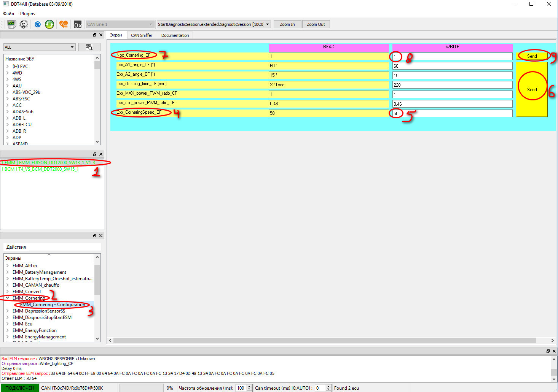Select the EMM_Convert tree item
The image size is (558, 392).
click(x=27, y=291)
